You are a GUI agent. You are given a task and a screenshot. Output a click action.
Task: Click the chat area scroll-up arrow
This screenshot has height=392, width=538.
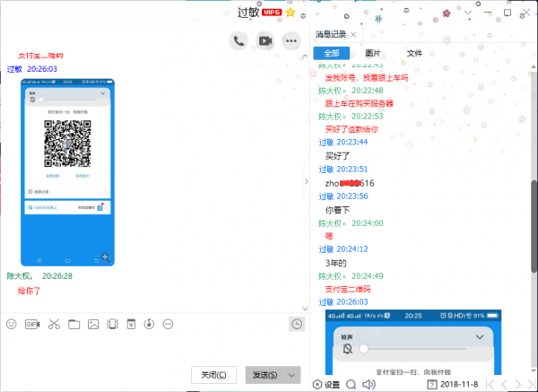pyautogui.click(x=305, y=57)
